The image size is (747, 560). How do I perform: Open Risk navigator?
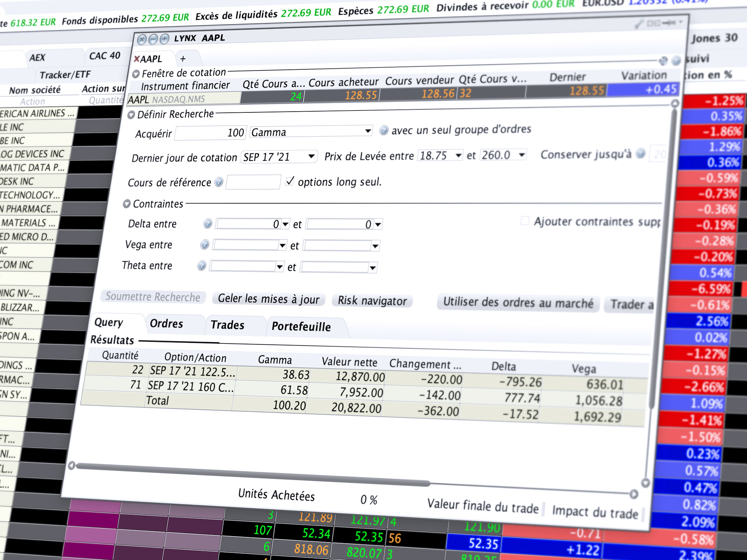pos(372,301)
